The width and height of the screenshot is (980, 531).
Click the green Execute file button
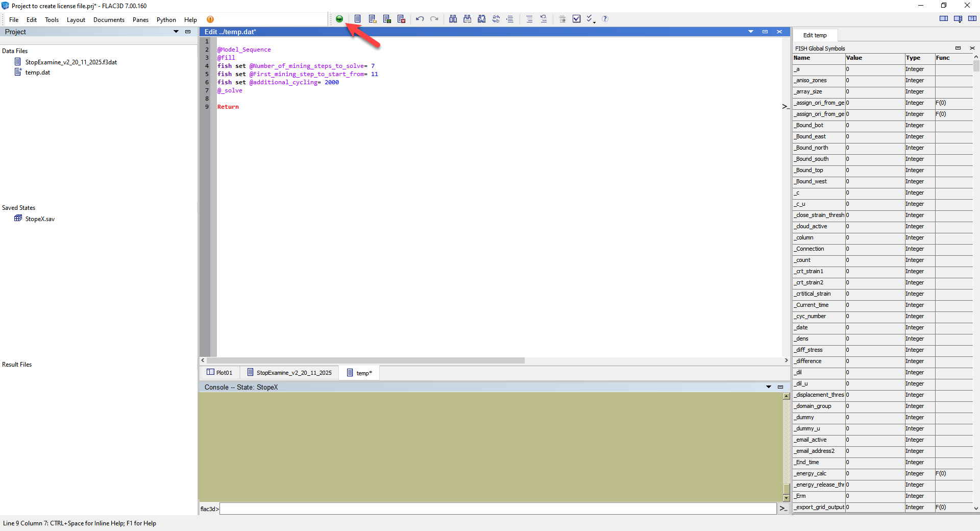[x=339, y=19]
